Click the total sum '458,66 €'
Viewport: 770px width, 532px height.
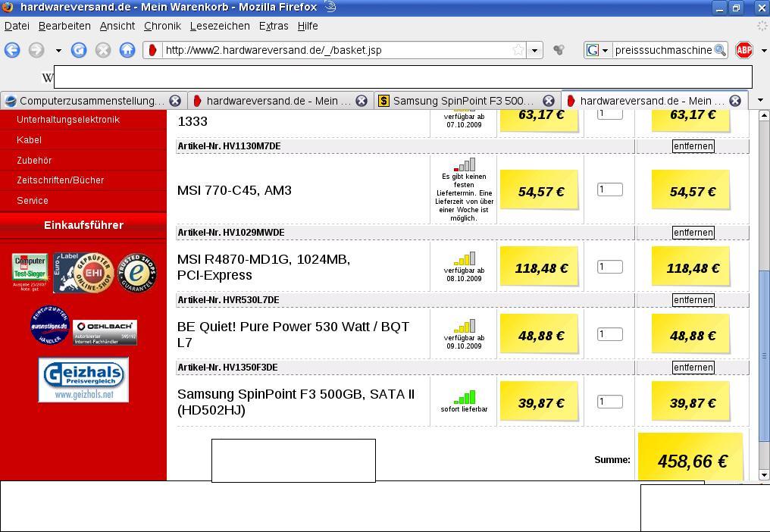(693, 462)
